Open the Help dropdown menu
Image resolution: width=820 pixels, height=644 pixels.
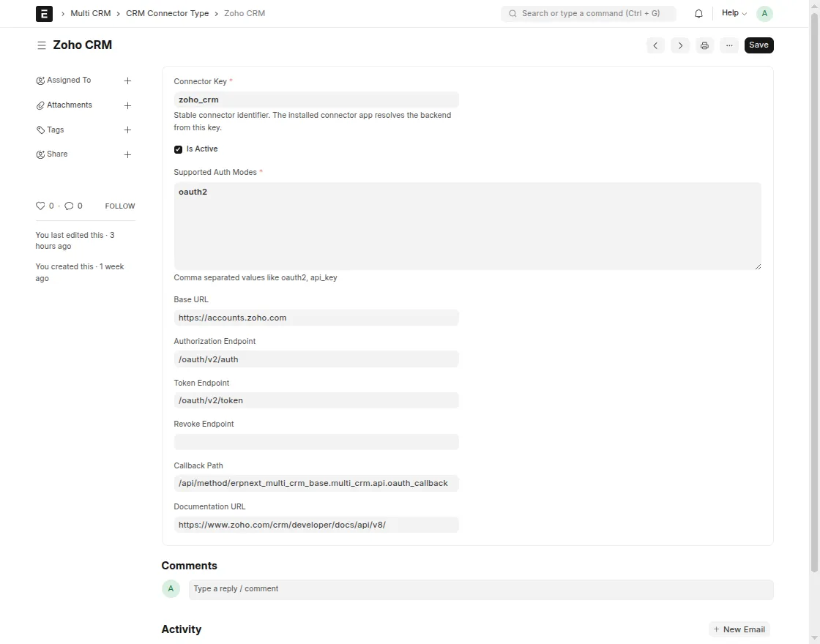click(x=734, y=13)
